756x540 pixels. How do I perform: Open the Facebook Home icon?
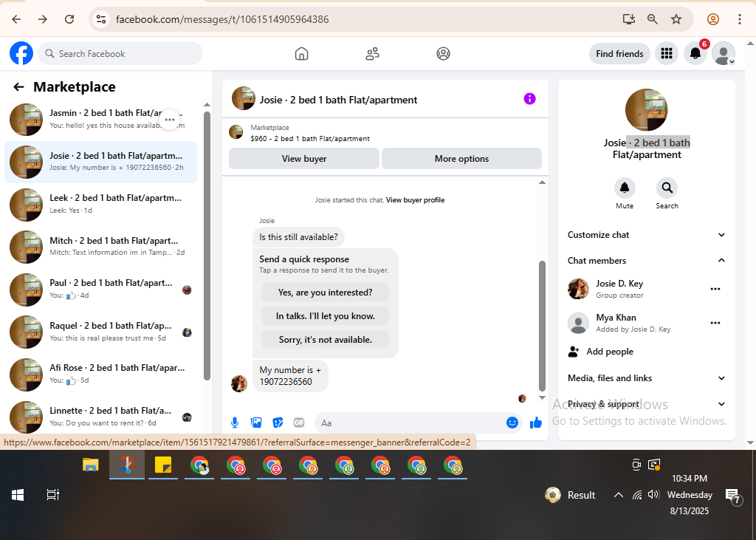[301, 54]
